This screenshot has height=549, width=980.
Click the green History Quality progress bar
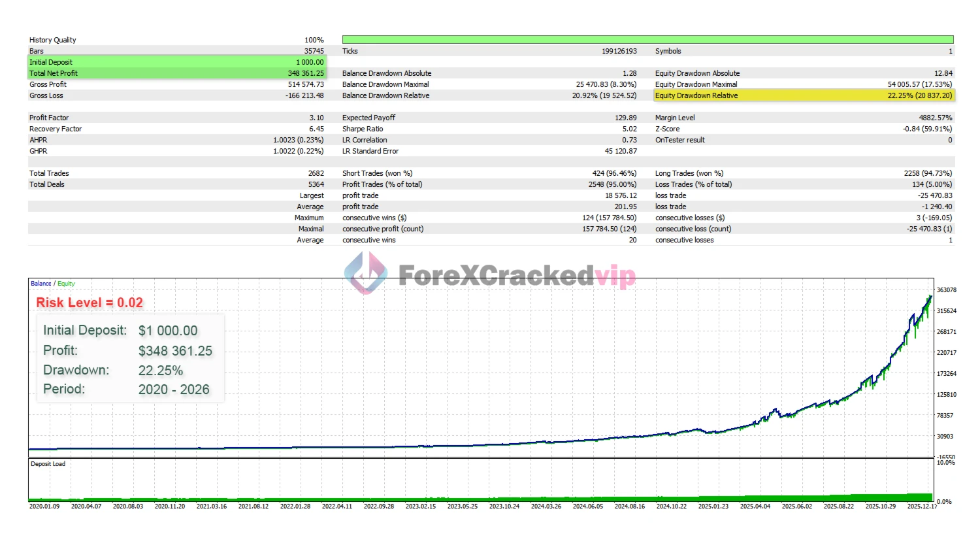coord(647,40)
